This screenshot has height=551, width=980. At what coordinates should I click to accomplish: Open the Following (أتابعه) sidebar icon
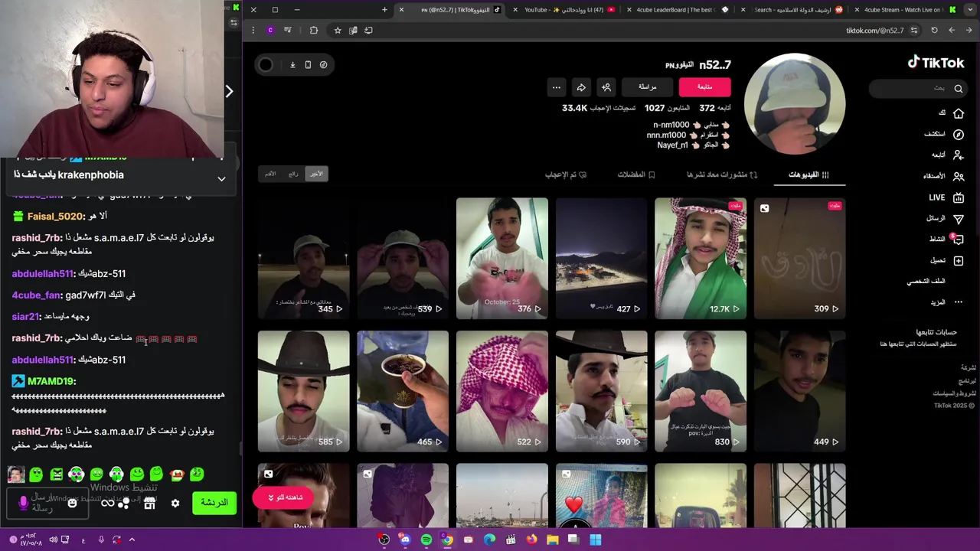click(958, 155)
